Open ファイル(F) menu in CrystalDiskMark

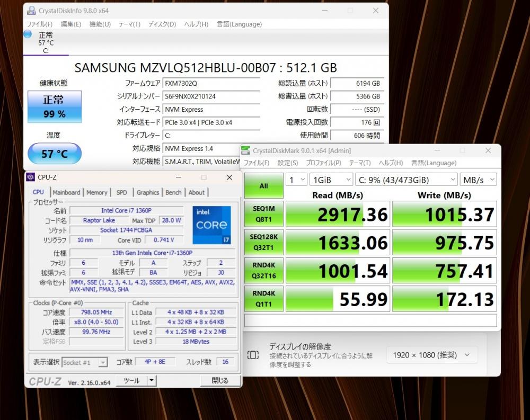[x=256, y=163]
